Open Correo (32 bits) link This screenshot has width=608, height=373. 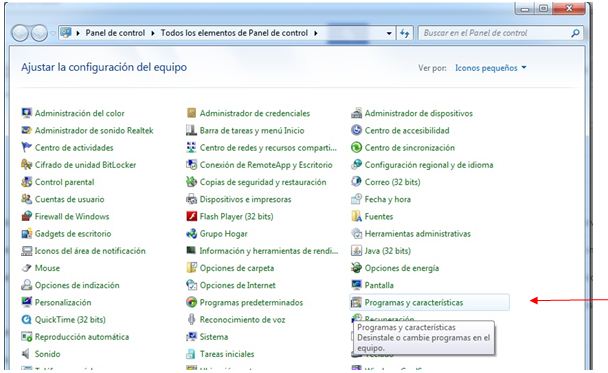tap(392, 182)
